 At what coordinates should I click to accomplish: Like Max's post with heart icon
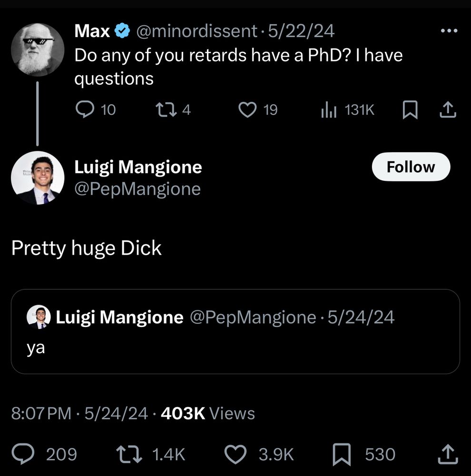(247, 110)
